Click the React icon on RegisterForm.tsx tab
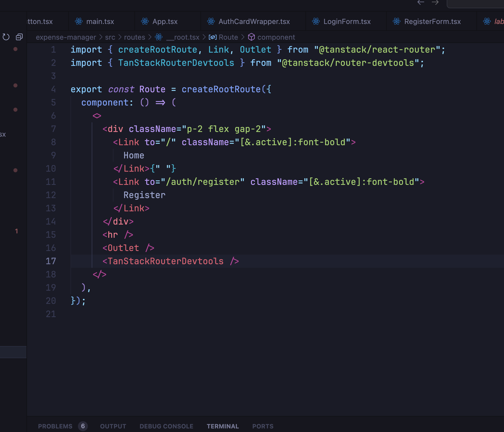Viewport: 504px width, 432px height. pos(397,21)
